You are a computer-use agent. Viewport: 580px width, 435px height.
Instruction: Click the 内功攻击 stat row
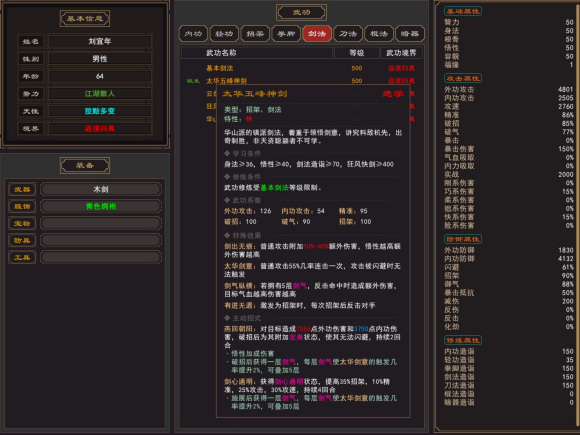click(509, 98)
